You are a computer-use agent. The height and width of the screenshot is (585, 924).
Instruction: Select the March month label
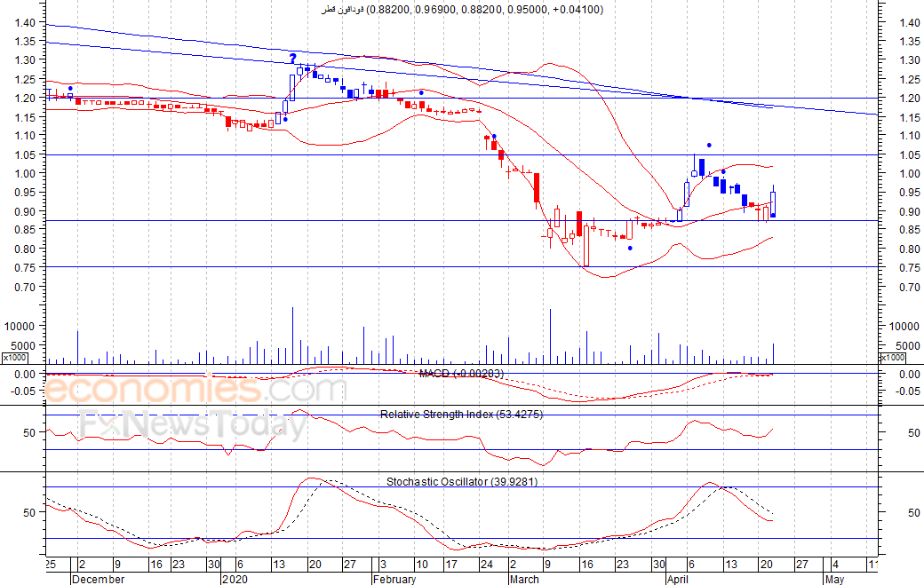pyautogui.click(x=524, y=579)
